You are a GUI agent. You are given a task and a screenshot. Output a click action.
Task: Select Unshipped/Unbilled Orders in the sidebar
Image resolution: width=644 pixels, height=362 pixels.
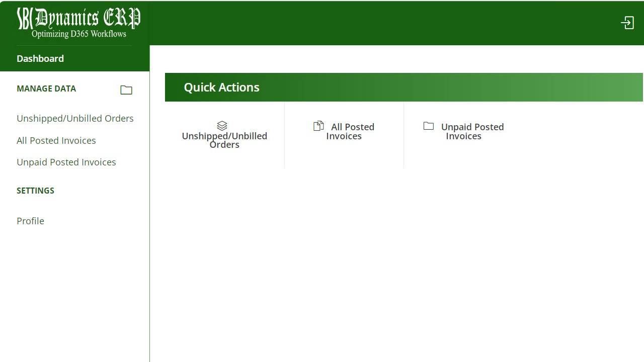75,118
